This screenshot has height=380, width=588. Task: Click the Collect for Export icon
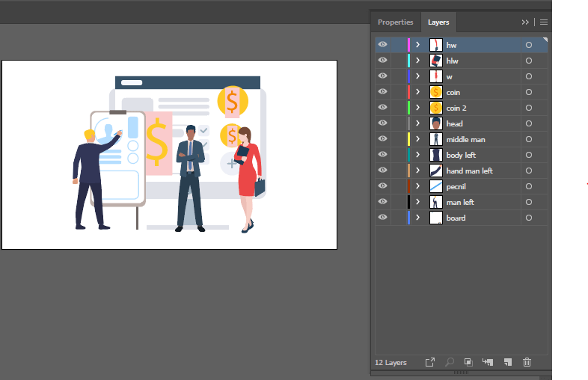pyautogui.click(x=430, y=362)
